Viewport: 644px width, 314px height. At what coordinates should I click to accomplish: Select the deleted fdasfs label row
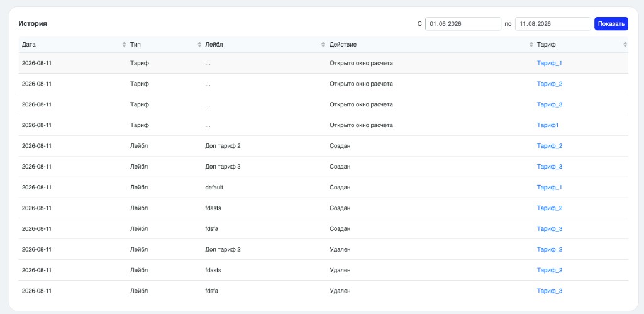pyautogui.click(x=323, y=270)
